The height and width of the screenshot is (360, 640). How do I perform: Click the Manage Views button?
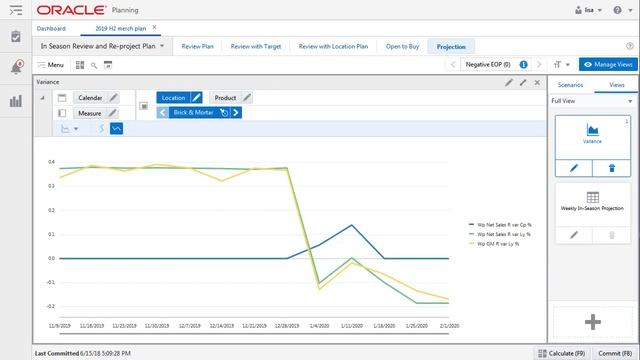pyautogui.click(x=608, y=64)
